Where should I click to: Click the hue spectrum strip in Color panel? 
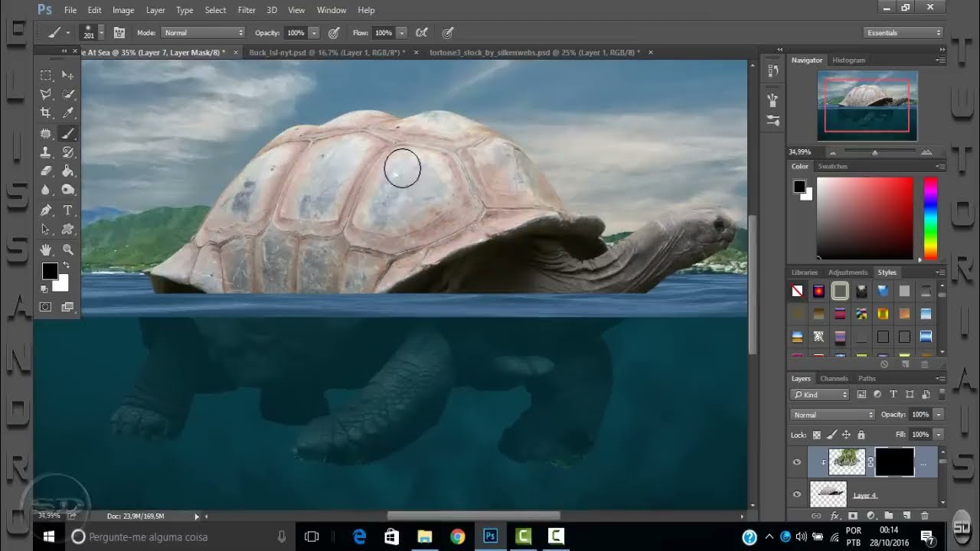pos(930,218)
